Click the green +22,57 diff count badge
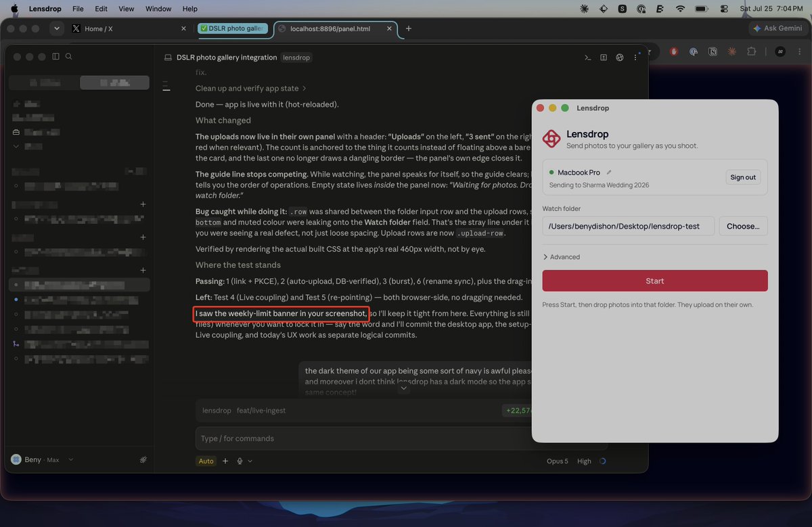Screen dimensions: 812x527 [x=518, y=411]
